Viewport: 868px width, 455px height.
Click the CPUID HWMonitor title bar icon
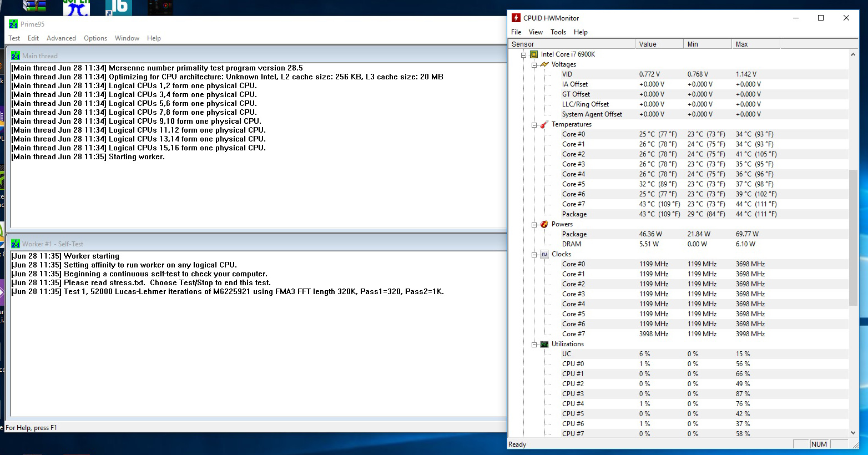pyautogui.click(x=516, y=18)
